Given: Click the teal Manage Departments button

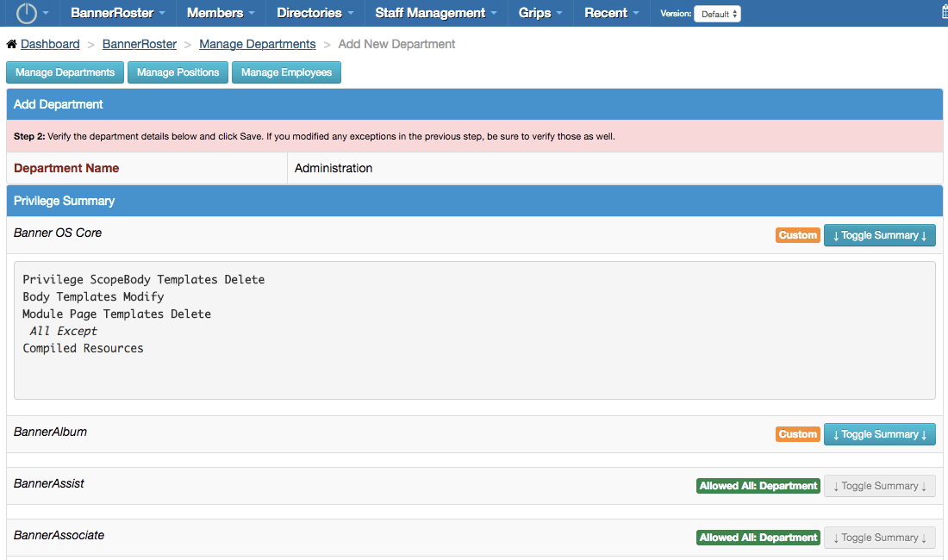Looking at the screenshot, I should click(x=65, y=72).
